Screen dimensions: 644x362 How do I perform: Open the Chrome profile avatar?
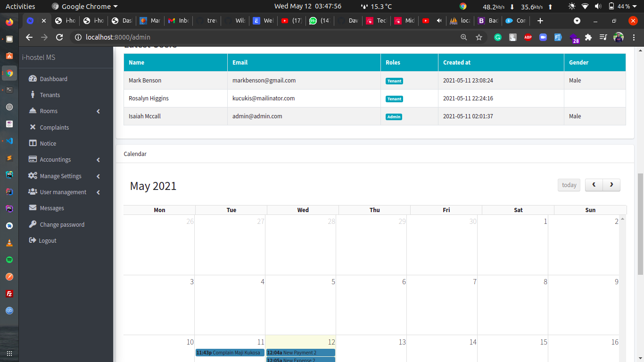619,37
